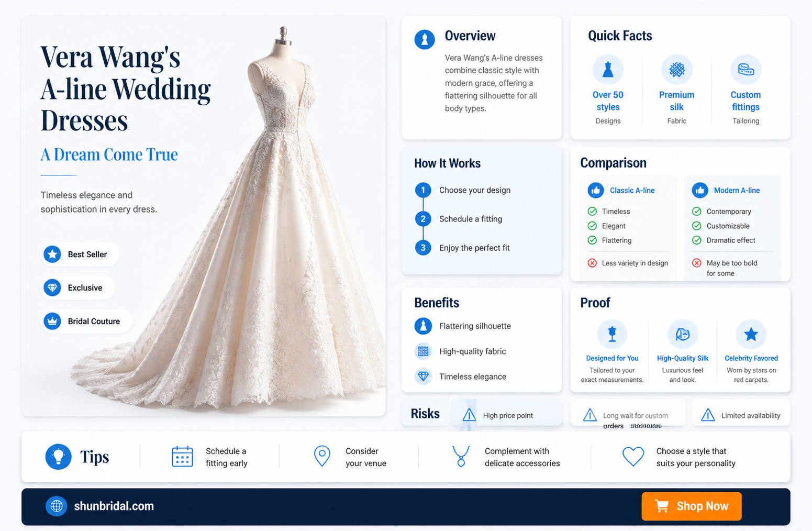Click thumbs-up icon beside Modern A-line
The width and height of the screenshot is (812, 531).
700,191
